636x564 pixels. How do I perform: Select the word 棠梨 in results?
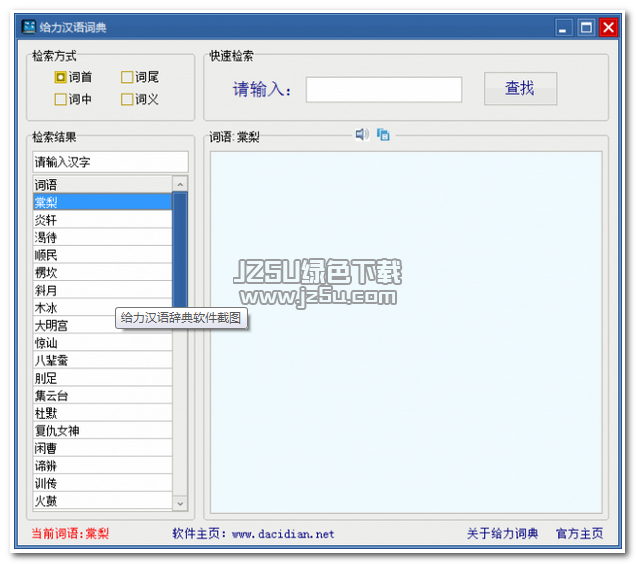103,202
